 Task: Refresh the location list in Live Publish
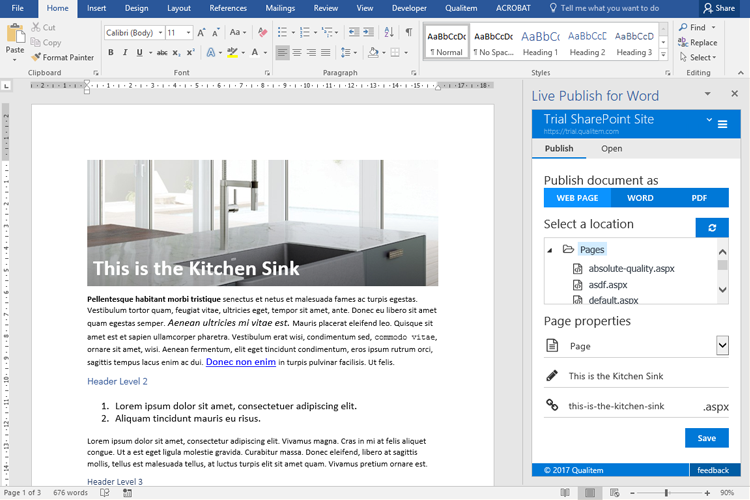coord(712,228)
